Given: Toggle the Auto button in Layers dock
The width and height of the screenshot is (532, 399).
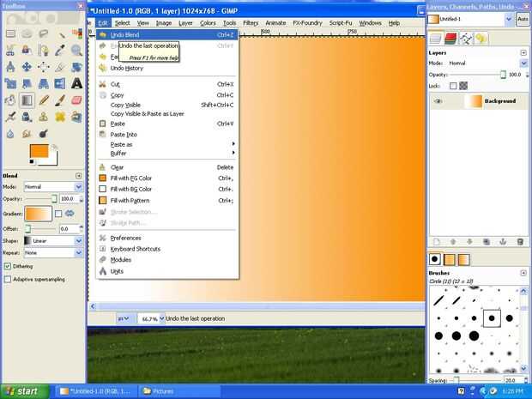Looking at the screenshot, I should coord(523,19).
